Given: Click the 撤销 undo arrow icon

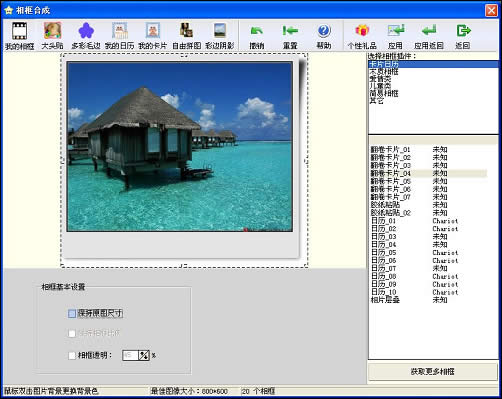Looking at the screenshot, I should (x=257, y=31).
